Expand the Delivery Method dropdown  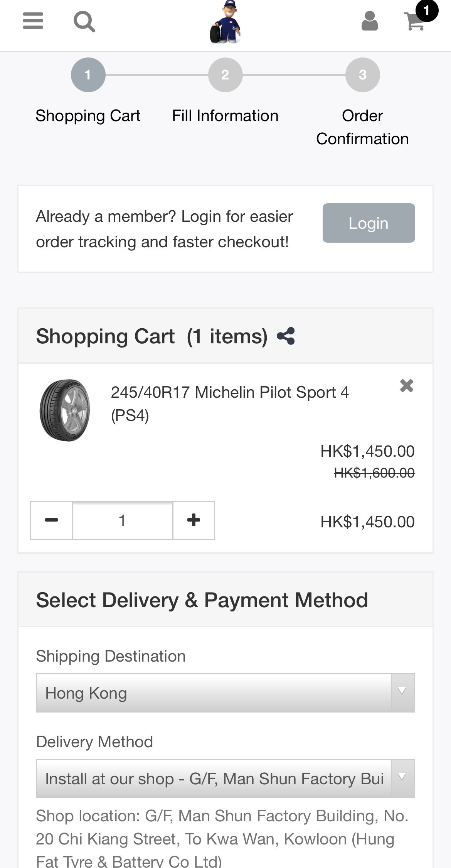225,778
